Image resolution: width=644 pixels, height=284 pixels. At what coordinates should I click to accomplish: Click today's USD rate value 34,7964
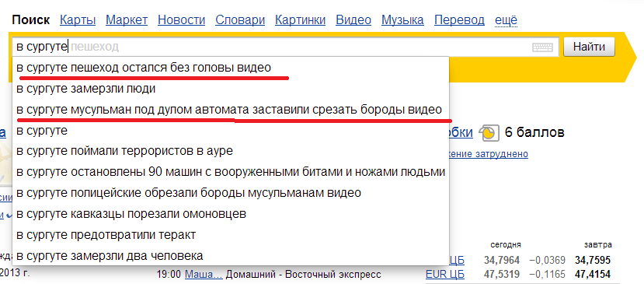click(x=502, y=261)
